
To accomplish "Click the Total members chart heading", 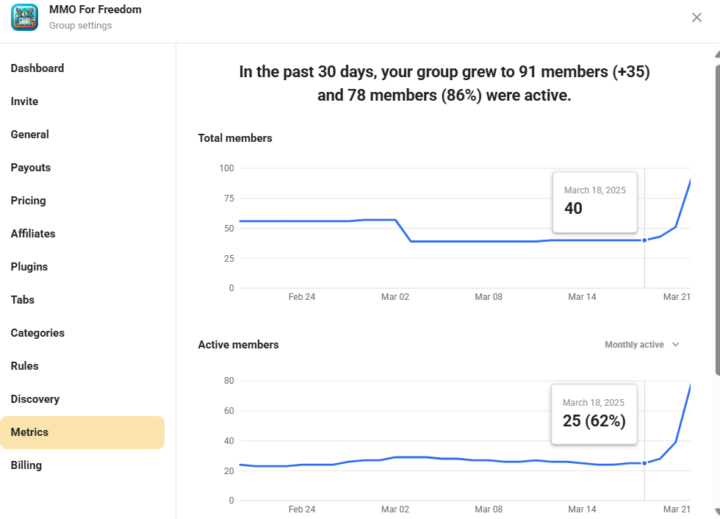I will (235, 138).
